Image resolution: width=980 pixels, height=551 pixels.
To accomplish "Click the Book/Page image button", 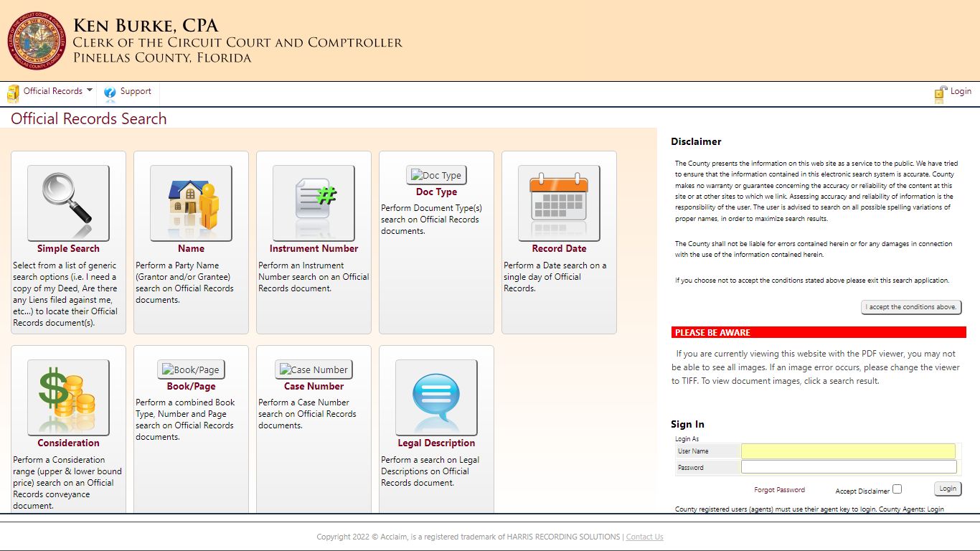I will (191, 369).
